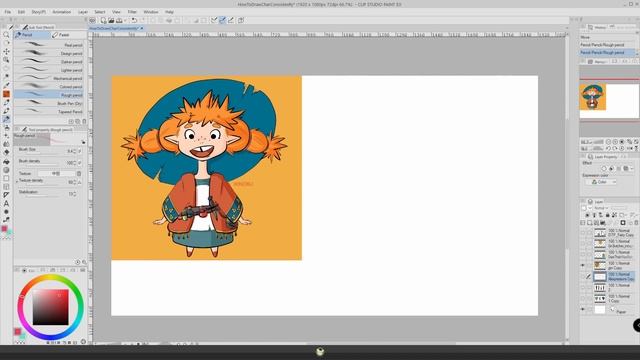Click the Undo arrow in command bar
Screen dimensions: 640x360
pyautogui.click(x=134, y=20)
